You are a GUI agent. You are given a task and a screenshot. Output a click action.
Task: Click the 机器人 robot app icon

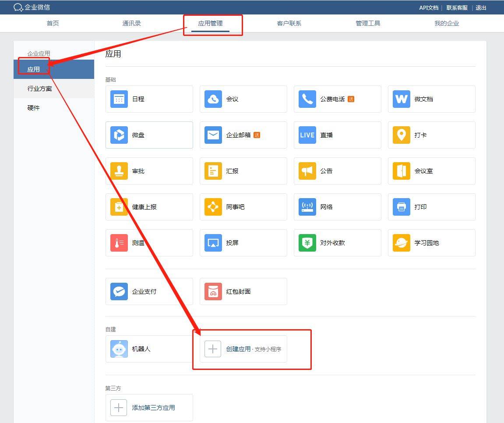click(119, 349)
